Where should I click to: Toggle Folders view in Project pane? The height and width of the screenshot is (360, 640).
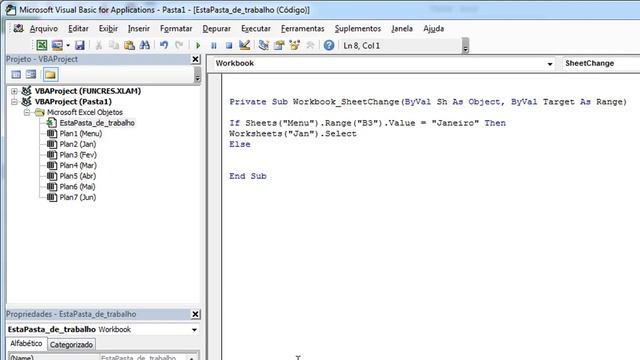50,75
